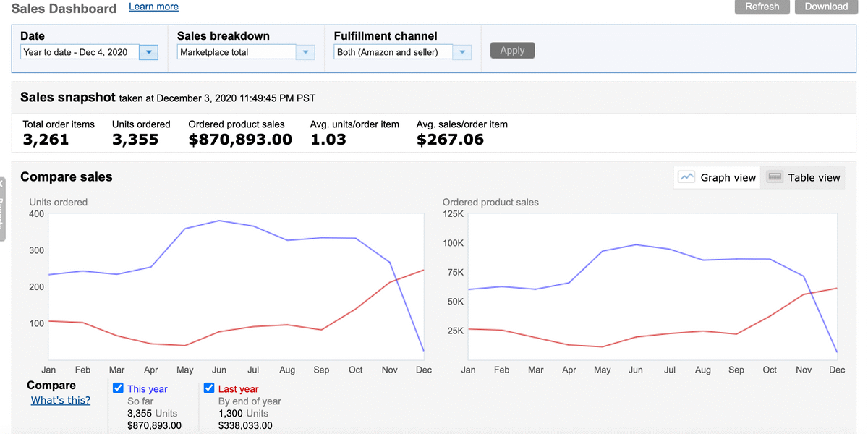Open the Sales breakdown dropdown arrow
The width and height of the screenshot is (868, 434).
305,52
